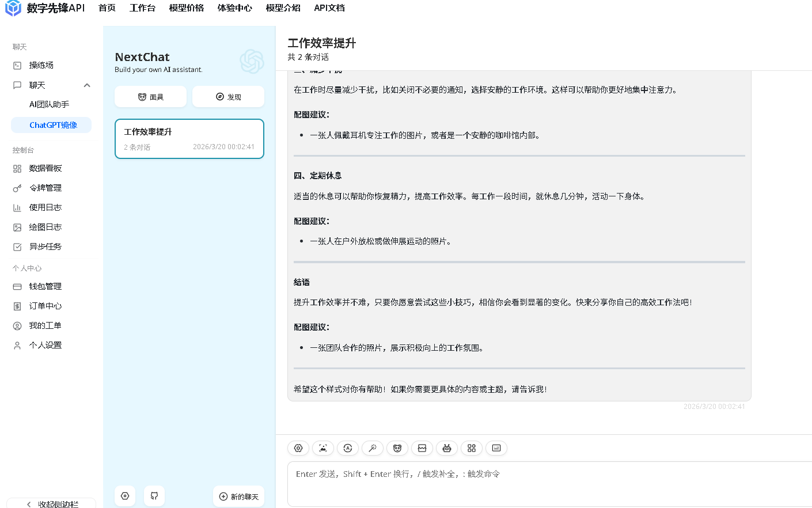
Task: Focus the message input text box
Action: pyautogui.click(x=547, y=484)
